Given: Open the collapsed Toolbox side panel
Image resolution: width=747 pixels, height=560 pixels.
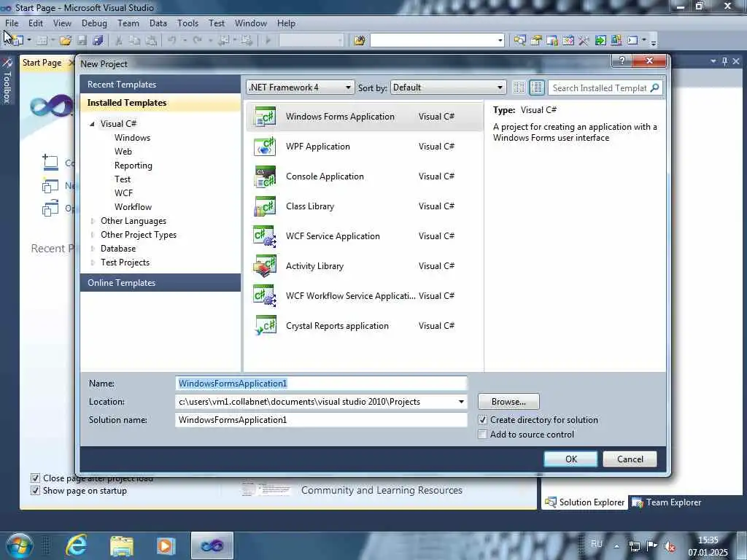Looking at the screenshot, I should [x=7, y=81].
